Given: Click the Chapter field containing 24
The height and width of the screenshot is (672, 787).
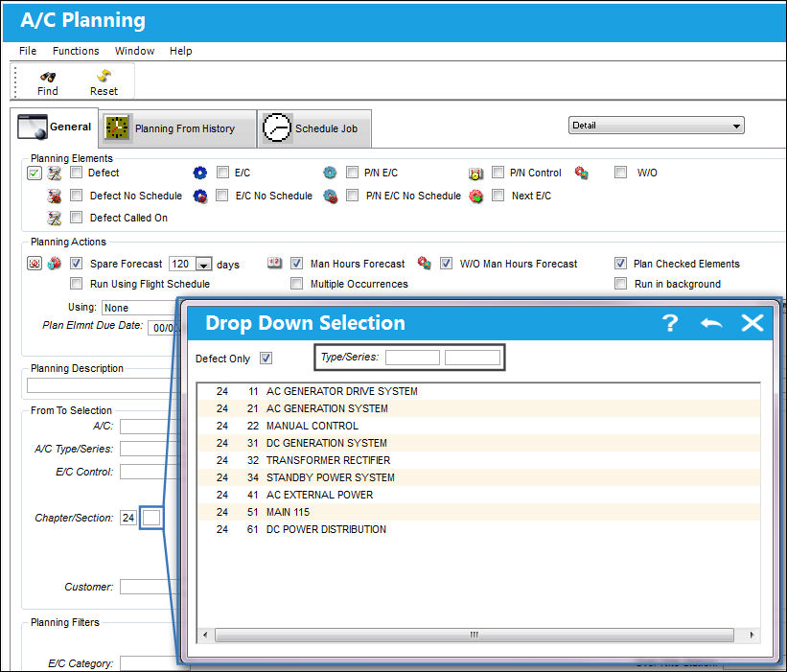Looking at the screenshot, I should point(128,518).
